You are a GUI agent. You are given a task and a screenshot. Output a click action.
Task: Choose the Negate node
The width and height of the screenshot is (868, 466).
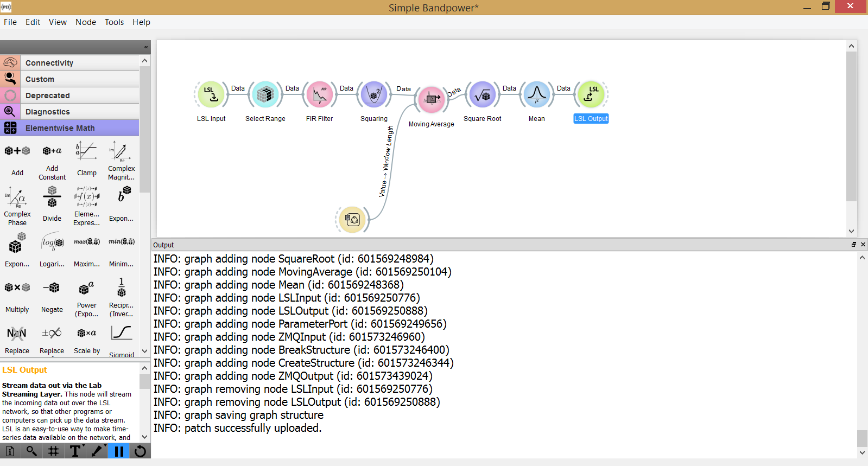point(52,296)
